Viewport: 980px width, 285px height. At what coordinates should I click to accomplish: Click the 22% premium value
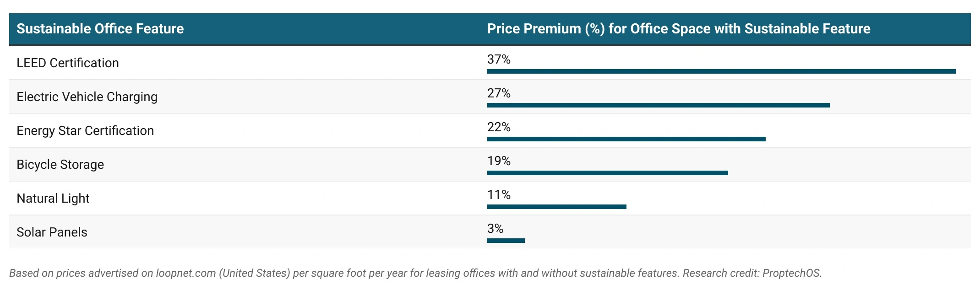click(499, 127)
